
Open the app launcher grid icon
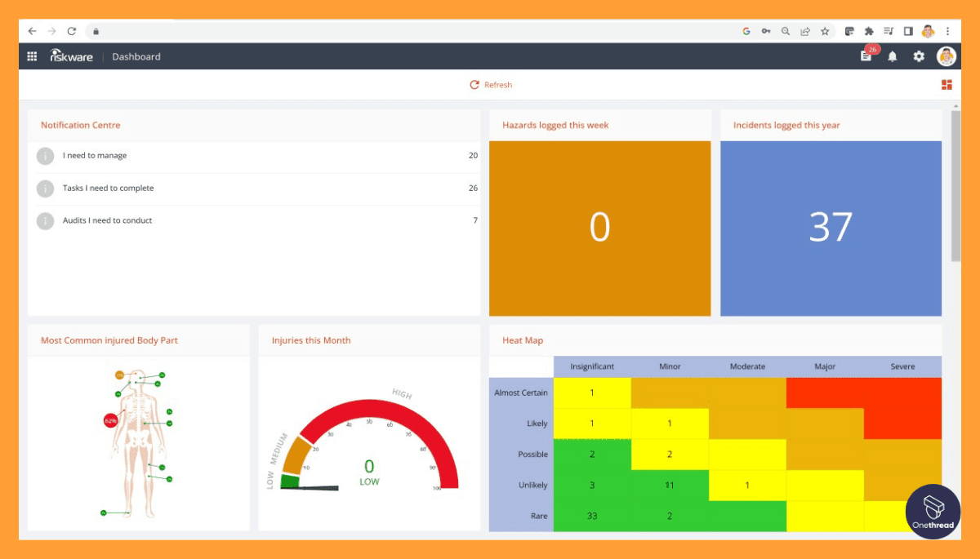(32, 56)
